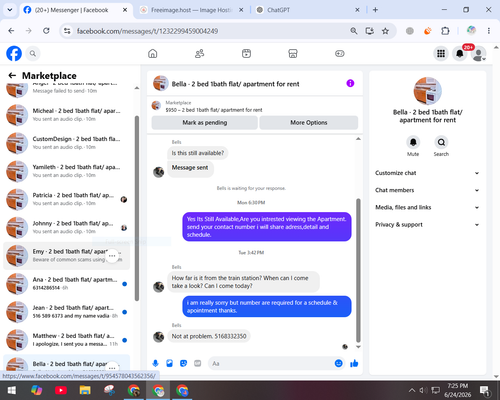Open the browser extensions puzzle icon
The width and height of the screenshot is (500, 400).
445,31
